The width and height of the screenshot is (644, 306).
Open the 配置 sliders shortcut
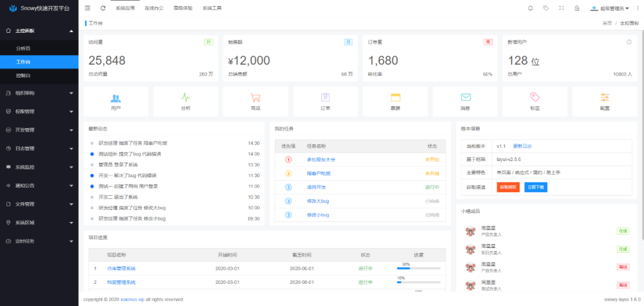605,101
